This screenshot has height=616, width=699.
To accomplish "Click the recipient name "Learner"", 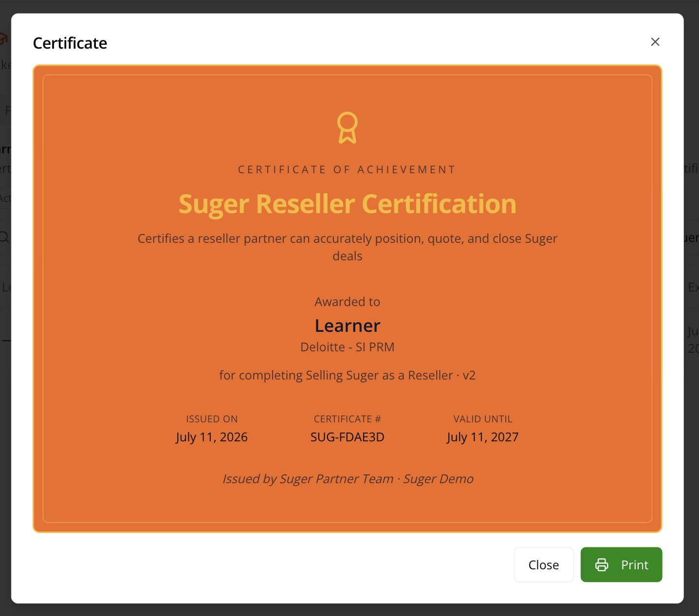I will 348,326.
